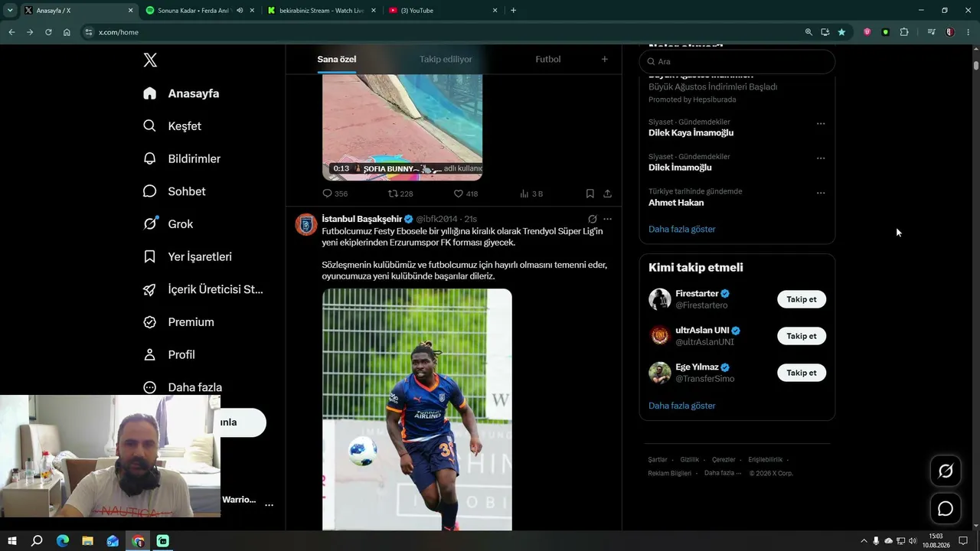Open İçerik Üreticisi Stüdyosu in the sidebar
The image size is (980, 551).
203,289
